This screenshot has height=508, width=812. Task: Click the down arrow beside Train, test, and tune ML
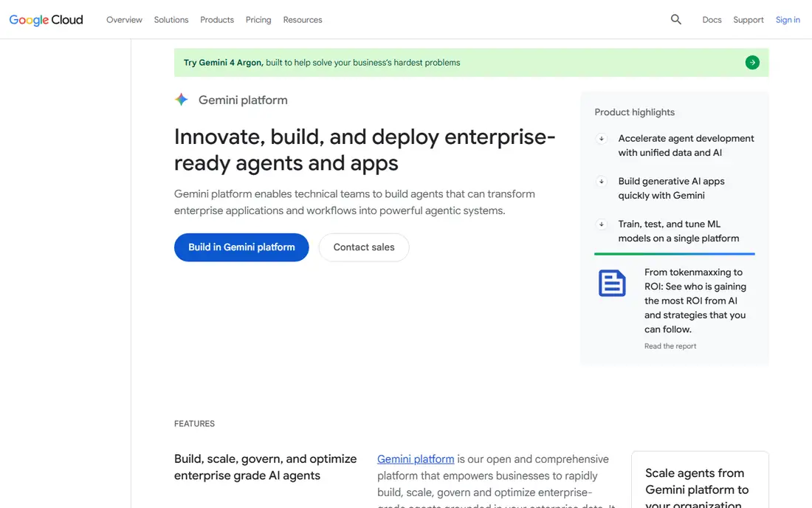point(601,224)
